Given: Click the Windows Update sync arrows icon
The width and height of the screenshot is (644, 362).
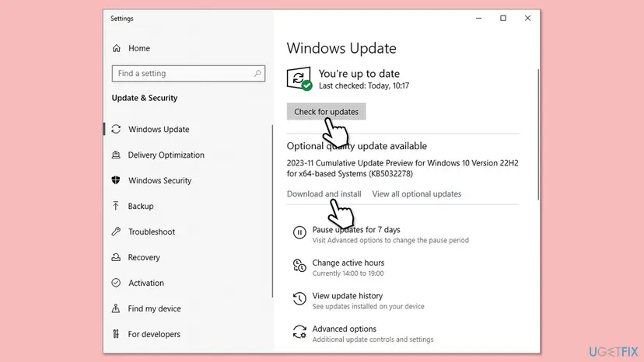Looking at the screenshot, I should 116,129.
